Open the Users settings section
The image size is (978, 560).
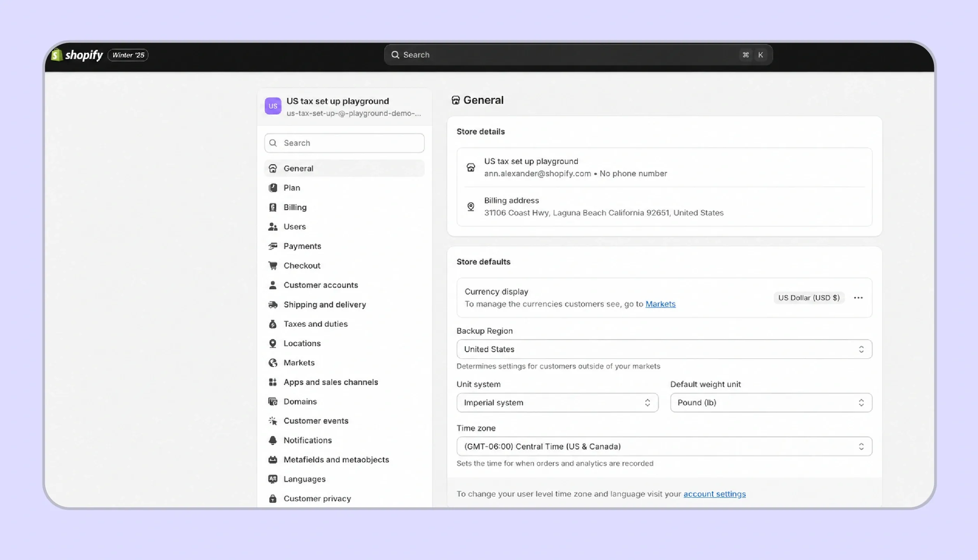(344, 227)
